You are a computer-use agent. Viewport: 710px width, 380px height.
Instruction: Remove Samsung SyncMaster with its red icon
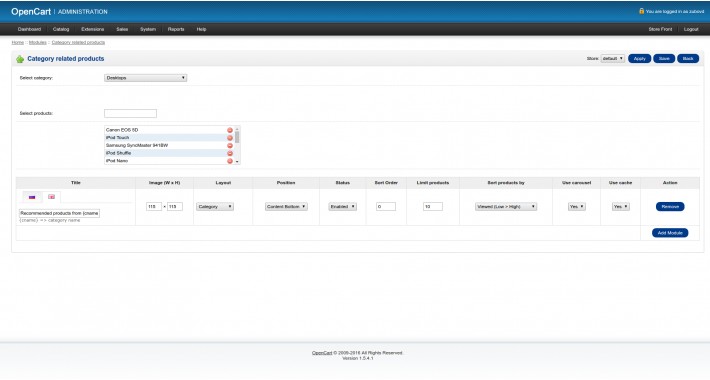230,146
